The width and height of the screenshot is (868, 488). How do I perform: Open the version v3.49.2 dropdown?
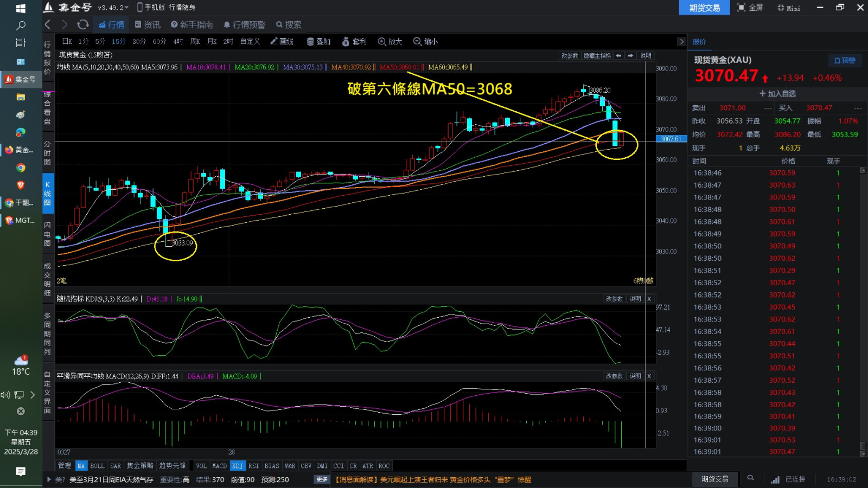tap(113, 8)
